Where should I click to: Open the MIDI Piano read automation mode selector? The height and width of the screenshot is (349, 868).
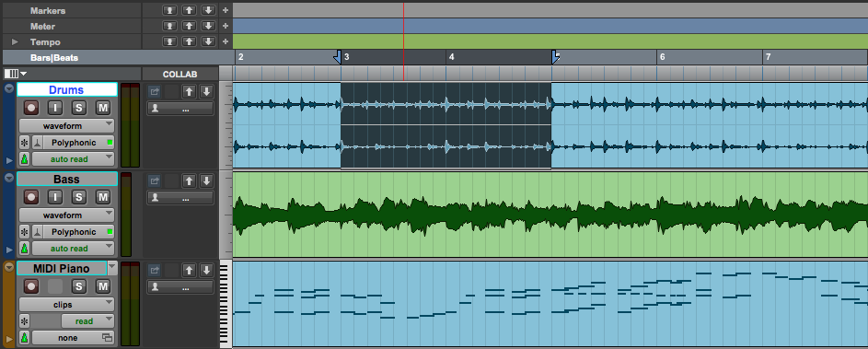tap(87, 321)
